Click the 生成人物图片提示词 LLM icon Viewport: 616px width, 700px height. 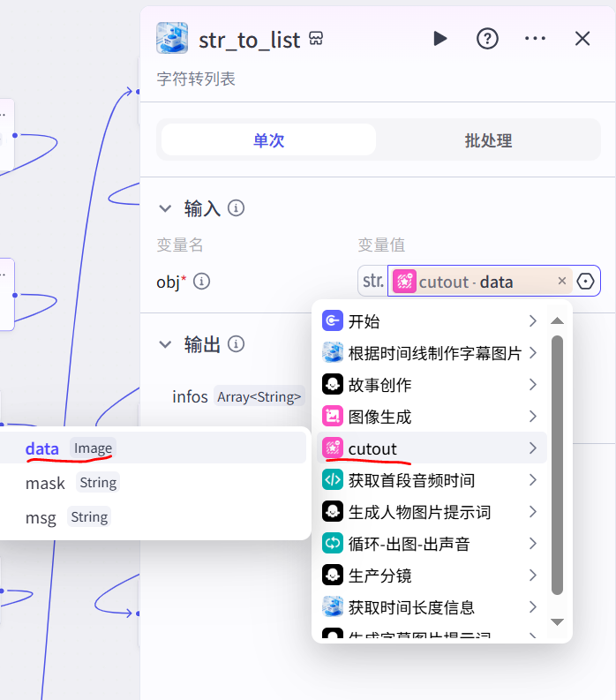[333, 512]
